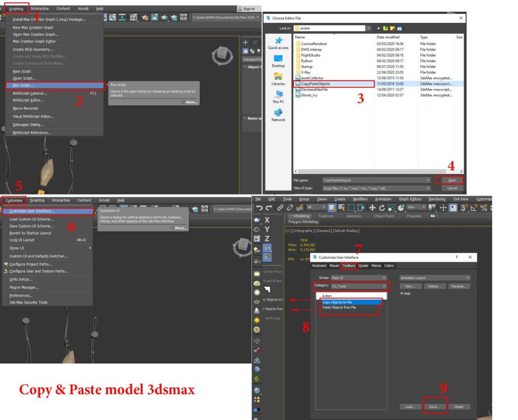The height and width of the screenshot is (420, 518).
Task: Click the file list horizontal scrollbar
Action: 378,171
